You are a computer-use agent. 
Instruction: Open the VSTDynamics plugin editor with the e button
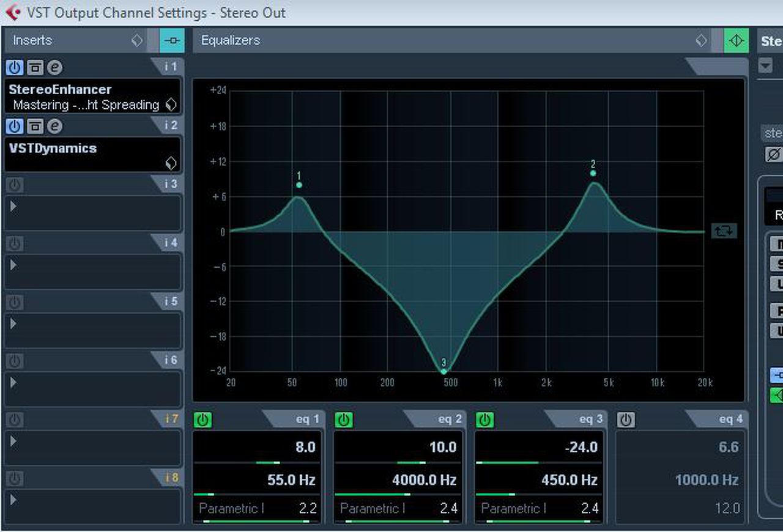pos(54,126)
